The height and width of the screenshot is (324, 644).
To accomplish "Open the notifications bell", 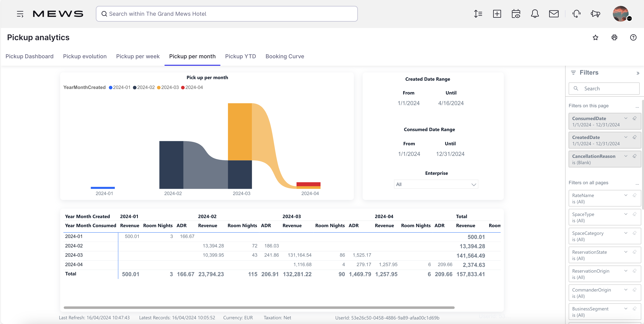I will point(535,14).
